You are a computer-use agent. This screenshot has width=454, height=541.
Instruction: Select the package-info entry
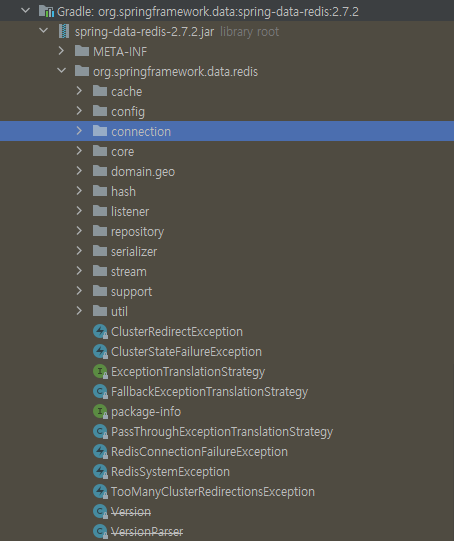(146, 412)
